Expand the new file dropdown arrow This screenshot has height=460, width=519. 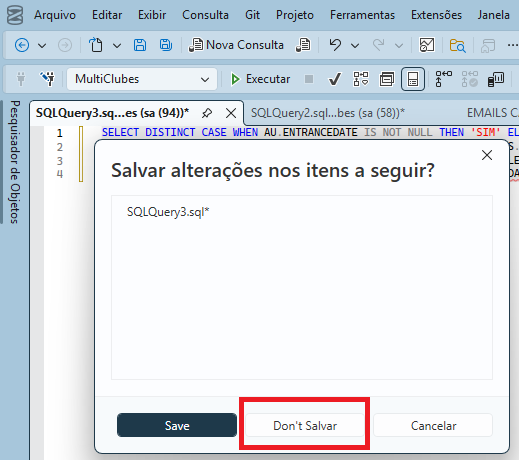117,45
